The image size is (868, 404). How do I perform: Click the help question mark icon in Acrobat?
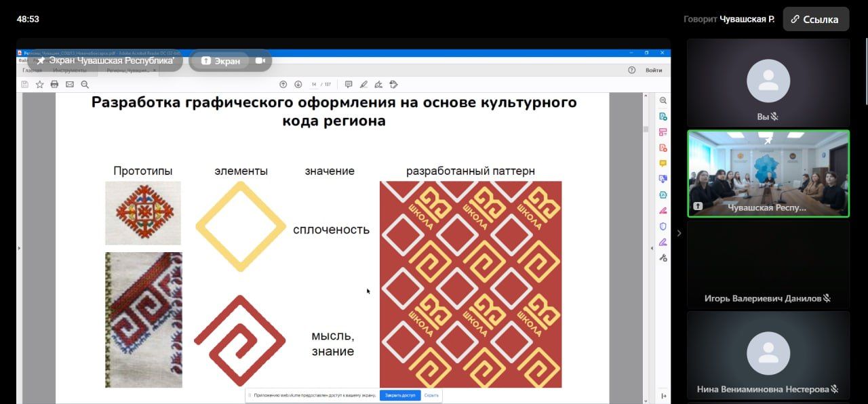click(x=631, y=70)
